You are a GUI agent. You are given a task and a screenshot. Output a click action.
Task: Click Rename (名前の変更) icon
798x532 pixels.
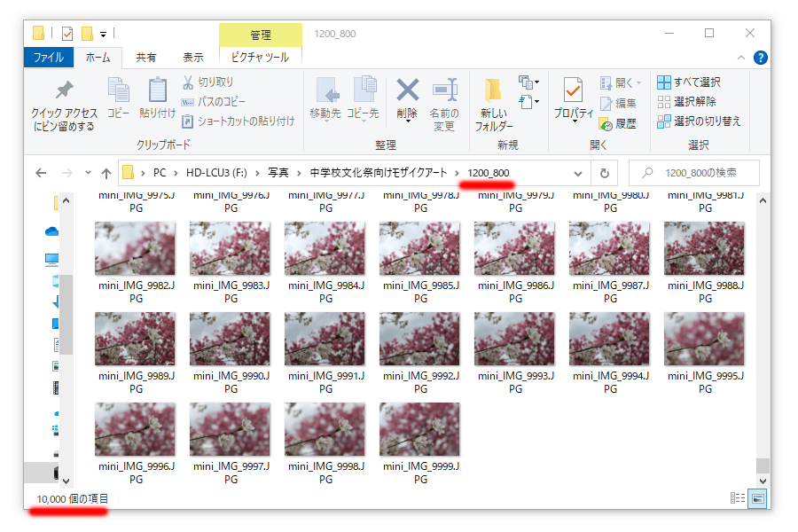coord(444,106)
